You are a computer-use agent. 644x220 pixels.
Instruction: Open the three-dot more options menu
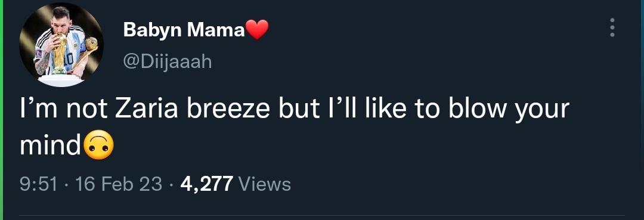(612, 27)
